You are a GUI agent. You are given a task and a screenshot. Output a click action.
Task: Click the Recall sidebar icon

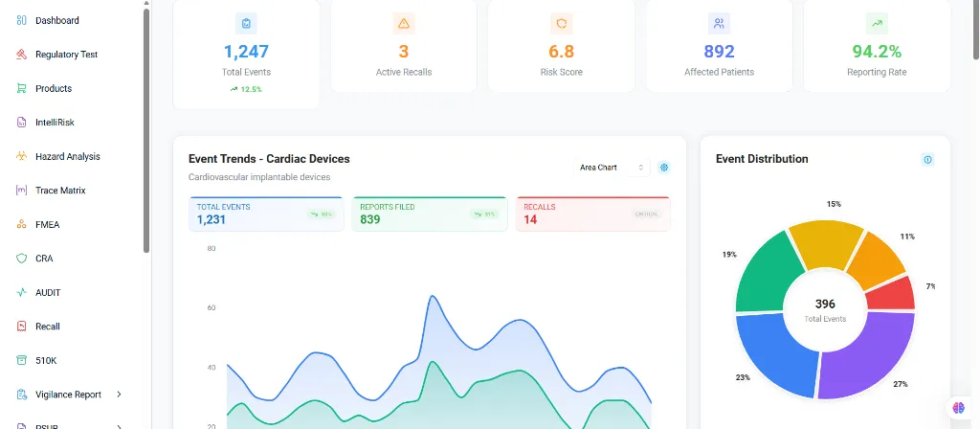coord(22,327)
